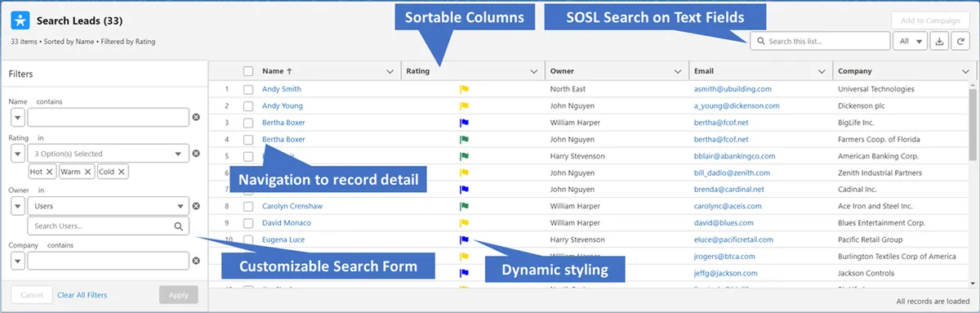Click the blue flag in the Cadinal Inc. row
Screen dimensions: 980x313
pos(464,190)
